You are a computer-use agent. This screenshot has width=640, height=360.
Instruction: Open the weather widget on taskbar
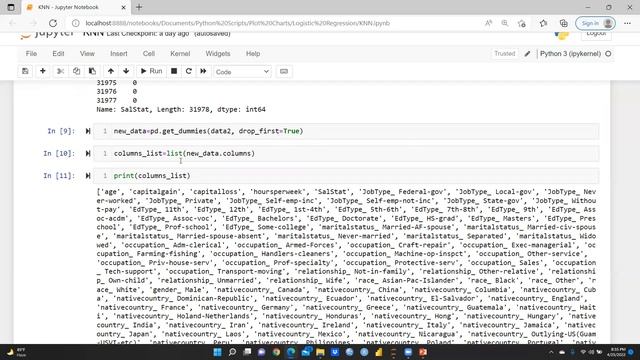pyautogui.click(x=17, y=352)
